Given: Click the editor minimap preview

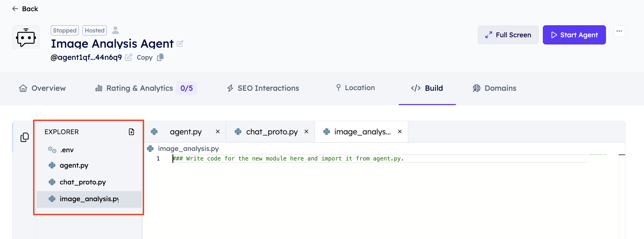Looking at the screenshot, I should pos(598,155).
